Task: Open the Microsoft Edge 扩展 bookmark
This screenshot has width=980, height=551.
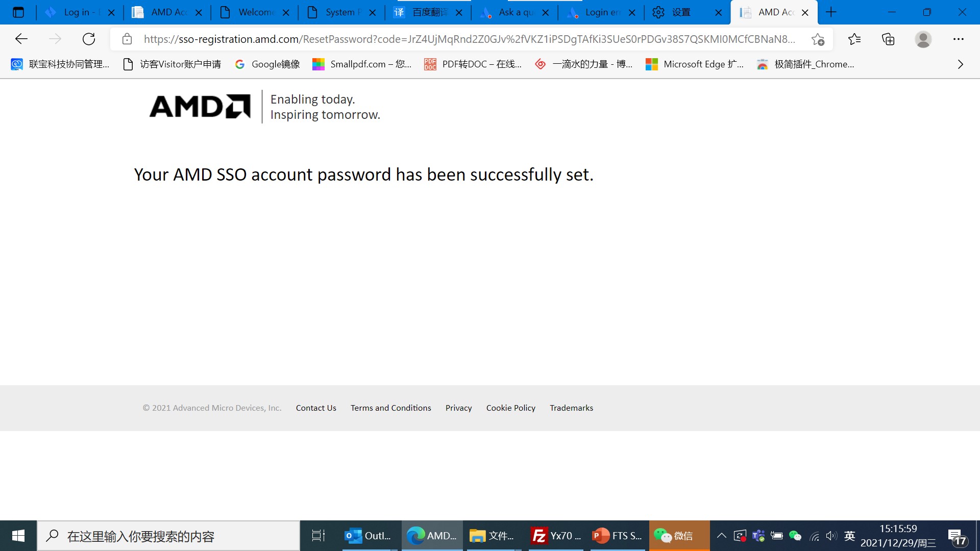Action: tap(695, 64)
